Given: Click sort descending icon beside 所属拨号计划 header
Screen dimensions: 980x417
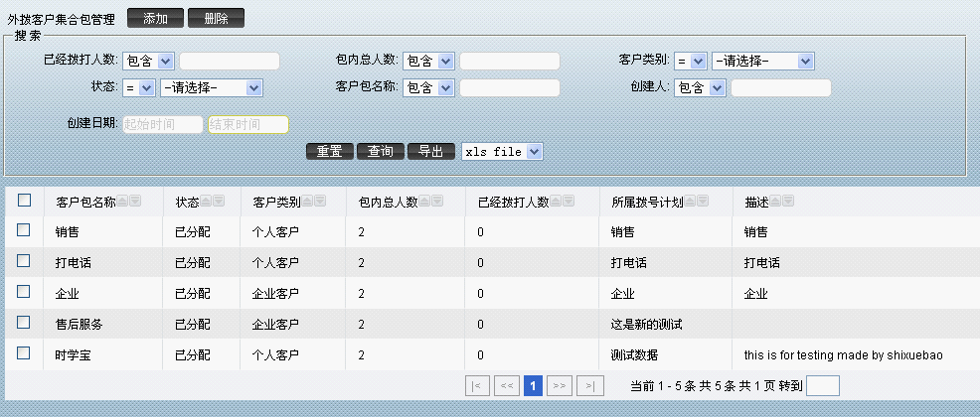Looking at the screenshot, I should coord(702,201).
